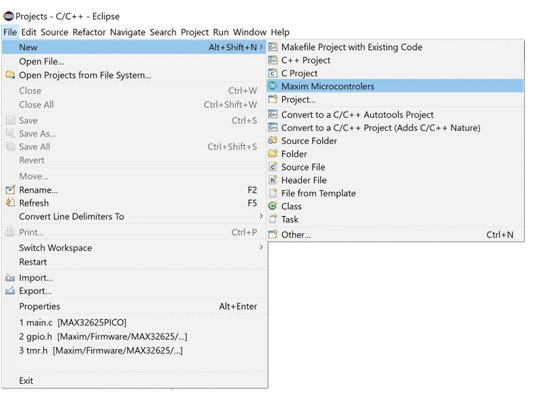Click the Import icon
The image size is (536, 396).
click(10, 278)
